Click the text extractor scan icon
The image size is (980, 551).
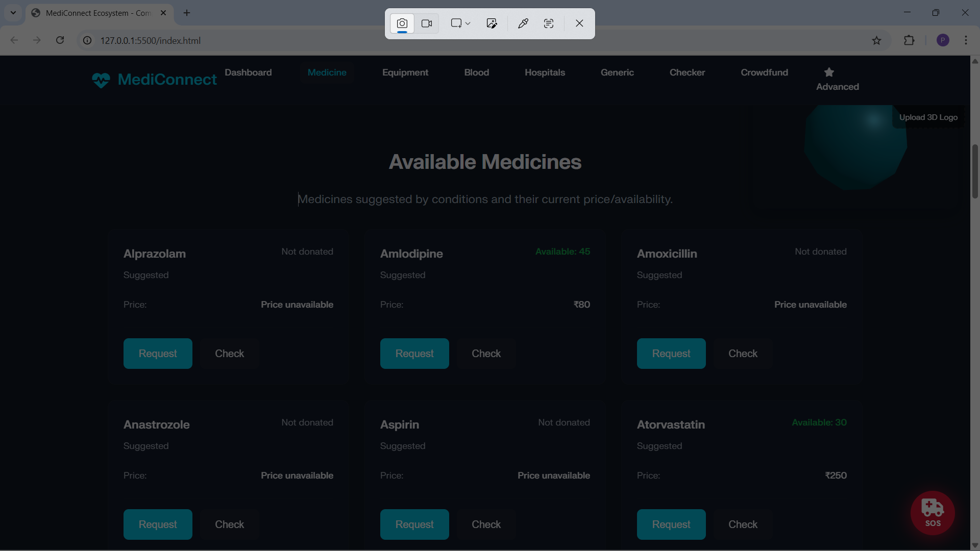click(549, 23)
